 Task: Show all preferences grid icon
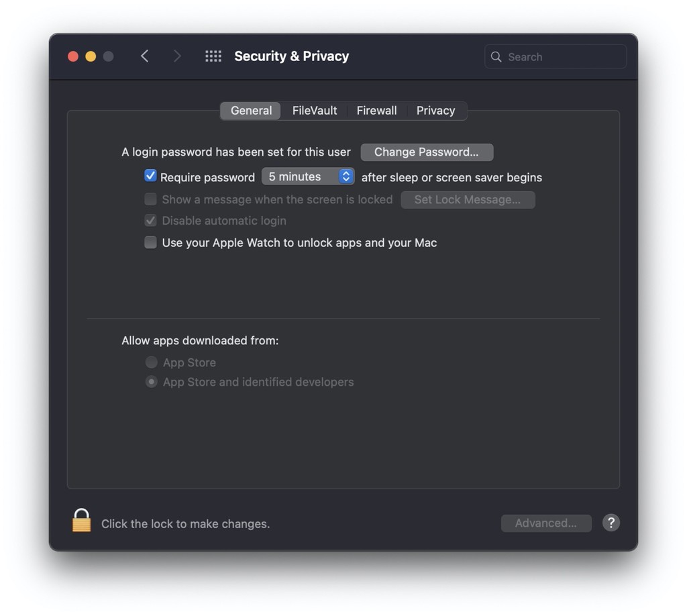pyautogui.click(x=213, y=56)
